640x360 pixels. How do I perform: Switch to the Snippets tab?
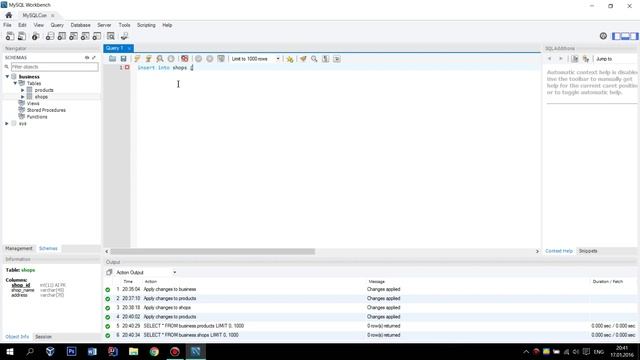pos(588,251)
